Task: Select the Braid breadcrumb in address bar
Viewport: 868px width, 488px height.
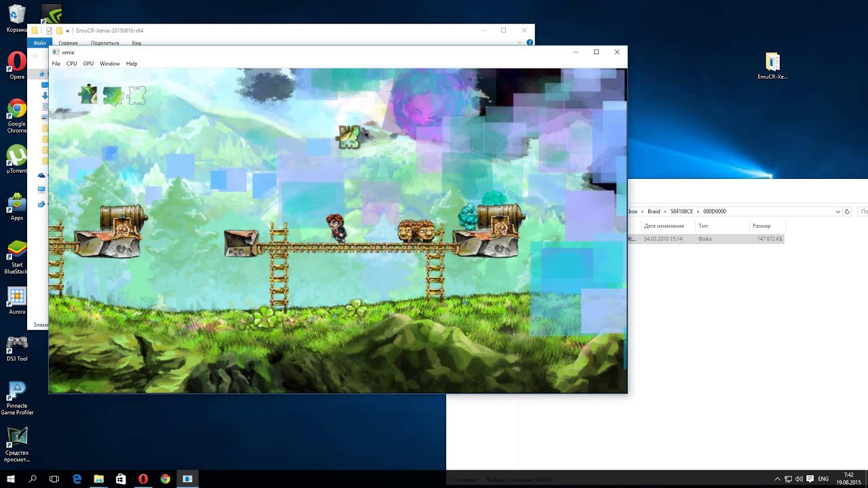Action: pyautogui.click(x=654, y=211)
